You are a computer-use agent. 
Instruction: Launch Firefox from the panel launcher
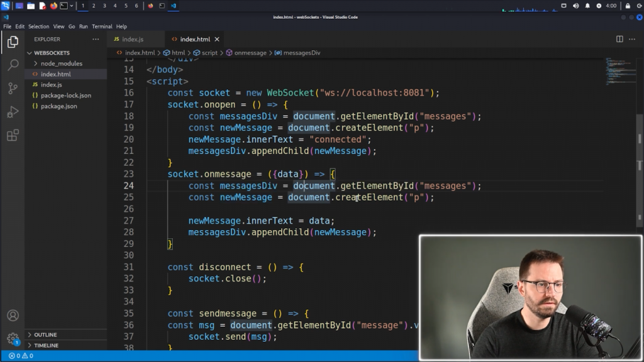click(x=53, y=6)
